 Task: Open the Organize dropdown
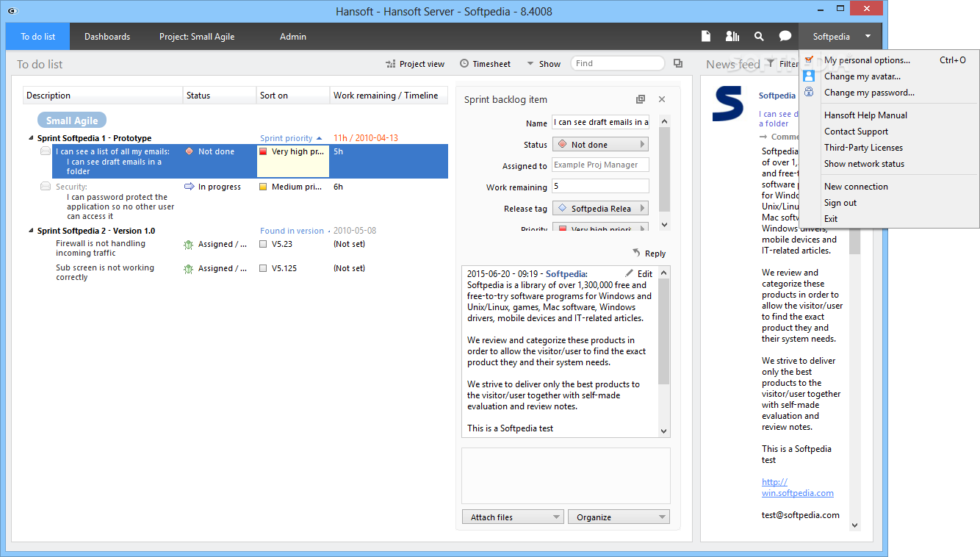(619, 517)
